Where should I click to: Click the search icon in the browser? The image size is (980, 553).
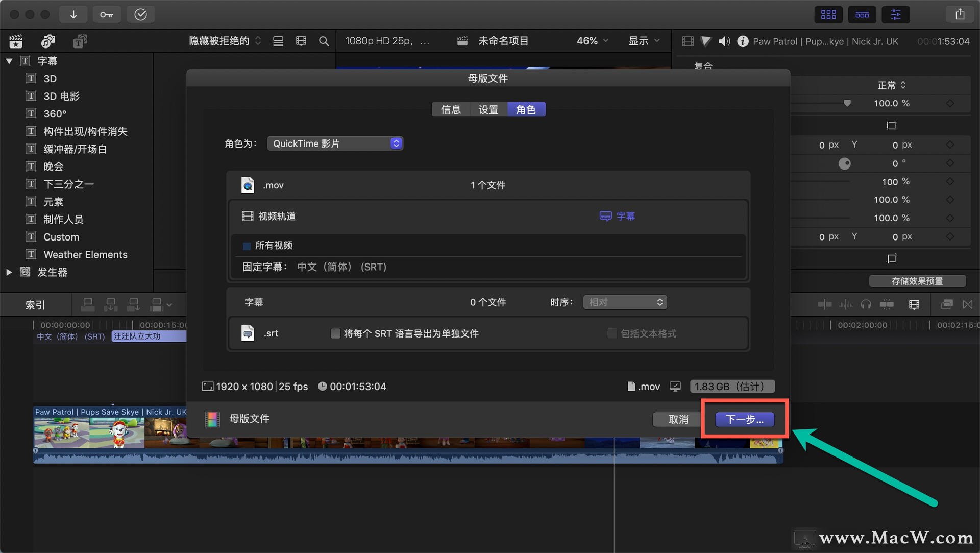324,41
